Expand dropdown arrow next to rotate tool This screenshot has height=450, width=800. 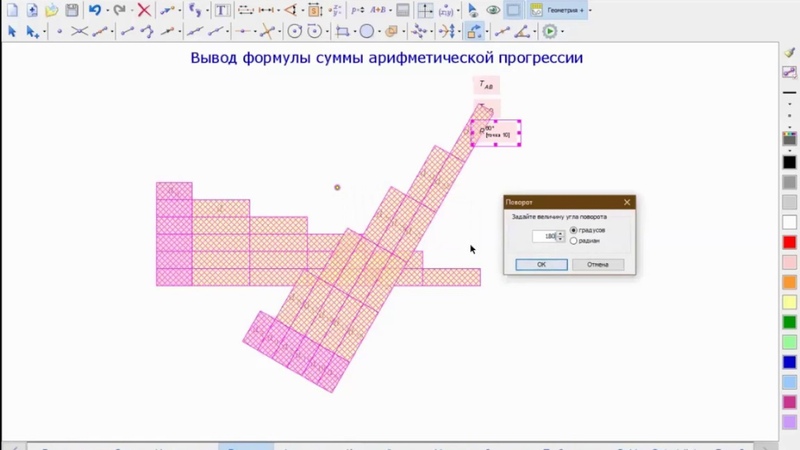pos(489,32)
